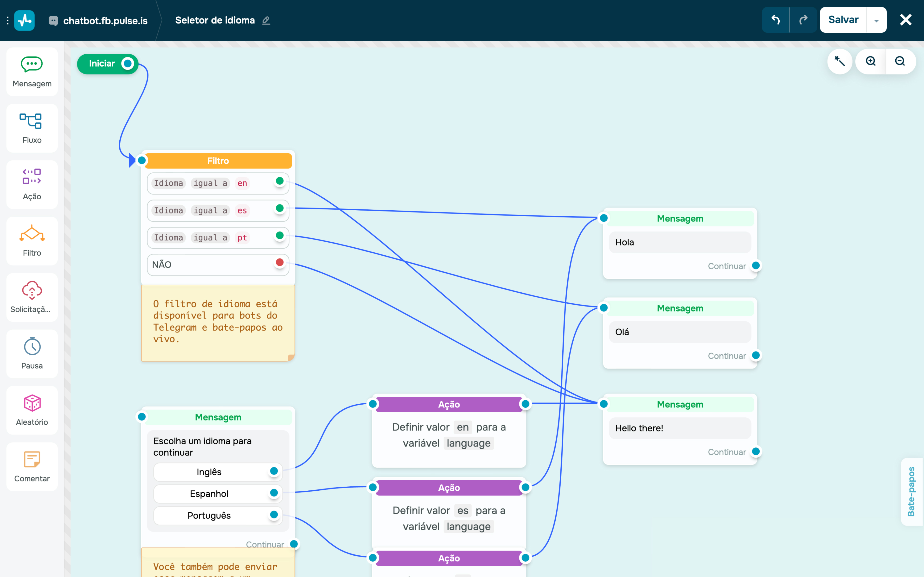Click the redo arrow button
924x577 pixels.
pyautogui.click(x=803, y=20)
